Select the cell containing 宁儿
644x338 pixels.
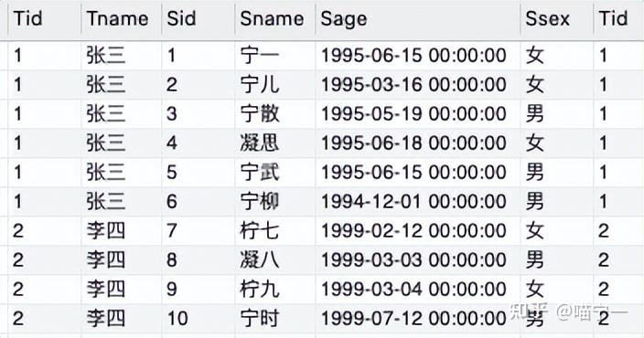[x=274, y=85]
